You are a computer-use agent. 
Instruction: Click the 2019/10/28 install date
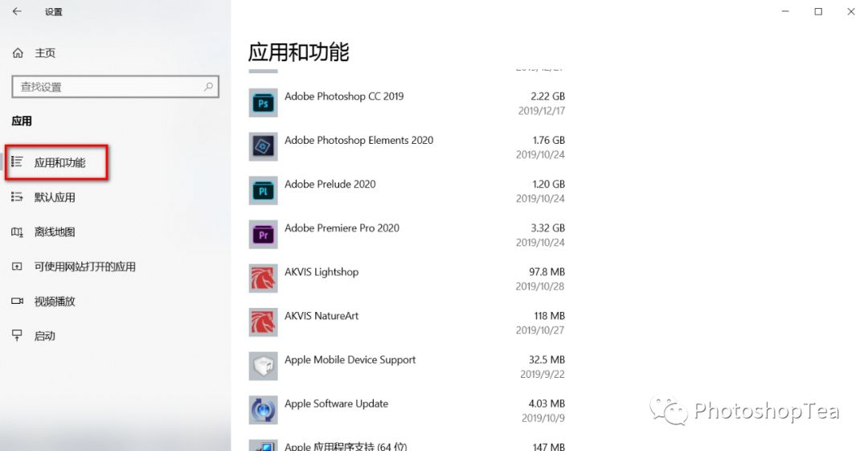click(x=540, y=286)
